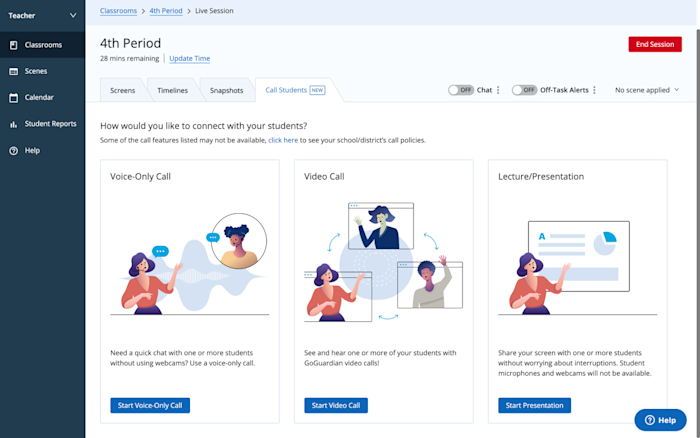
Task: Click the Student Reports bar chart icon
Action: point(13,124)
